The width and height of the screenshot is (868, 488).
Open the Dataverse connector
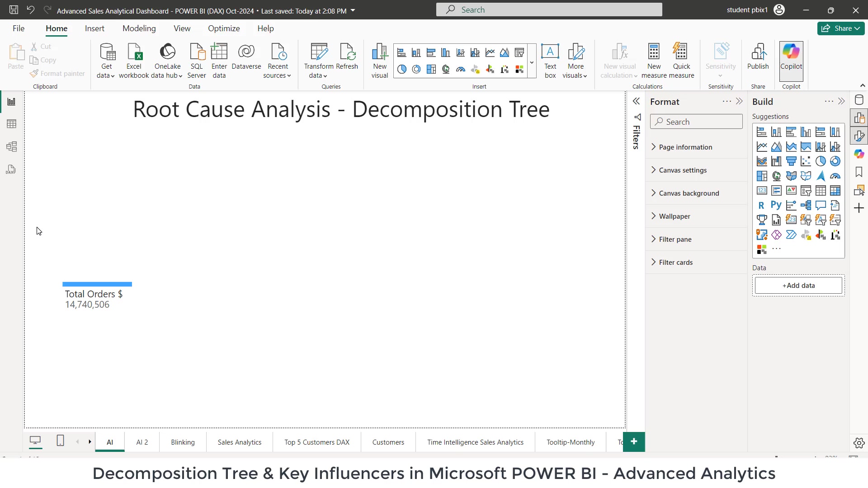246,57
